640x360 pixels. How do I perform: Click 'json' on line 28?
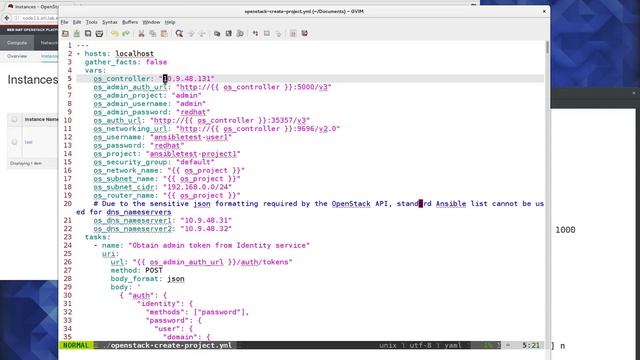click(176, 279)
